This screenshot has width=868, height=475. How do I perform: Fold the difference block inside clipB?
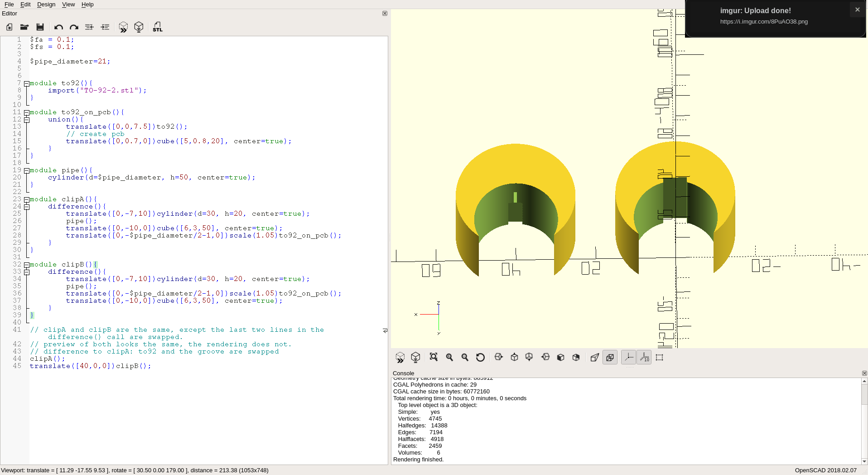(x=27, y=271)
